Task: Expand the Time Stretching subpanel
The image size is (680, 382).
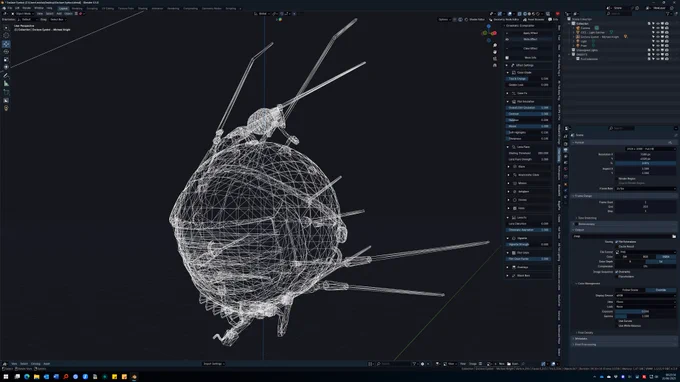Action: click(x=587, y=218)
